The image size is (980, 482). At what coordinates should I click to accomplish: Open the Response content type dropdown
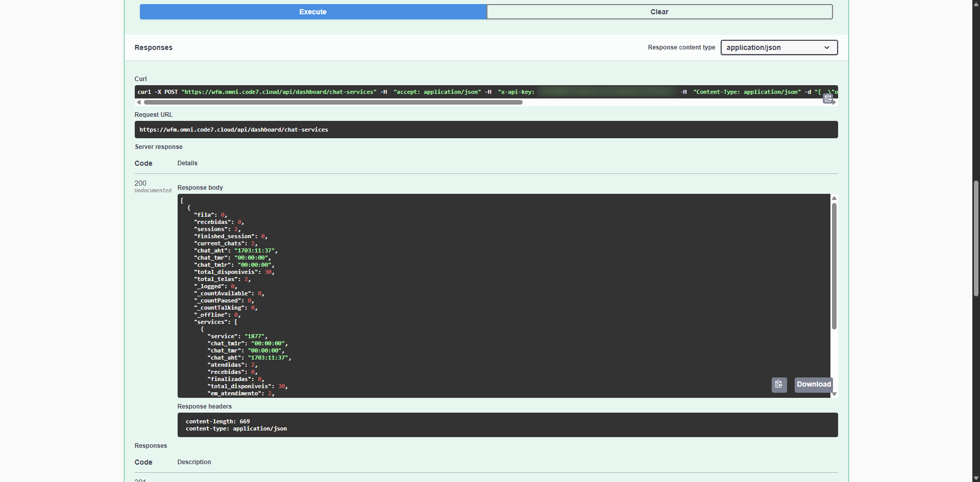pos(778,47)
